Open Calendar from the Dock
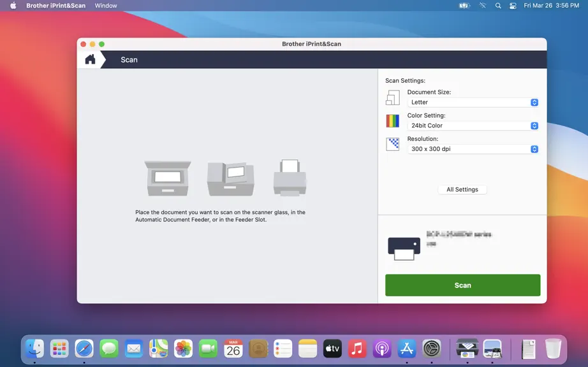 pyautogui.click(x=233, y=349)
